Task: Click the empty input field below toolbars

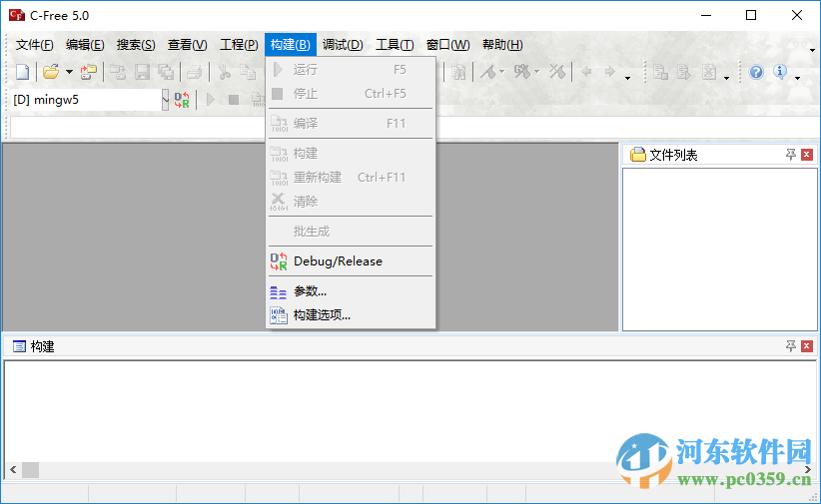Action: 139,127
